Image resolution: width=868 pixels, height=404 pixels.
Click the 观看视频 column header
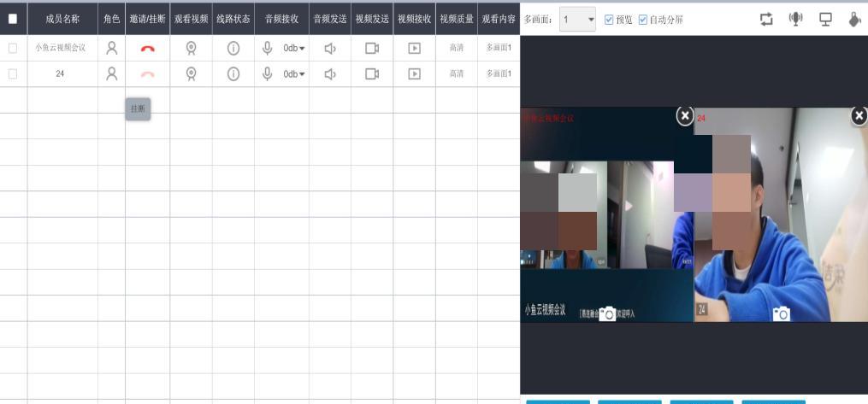(191, 19)
